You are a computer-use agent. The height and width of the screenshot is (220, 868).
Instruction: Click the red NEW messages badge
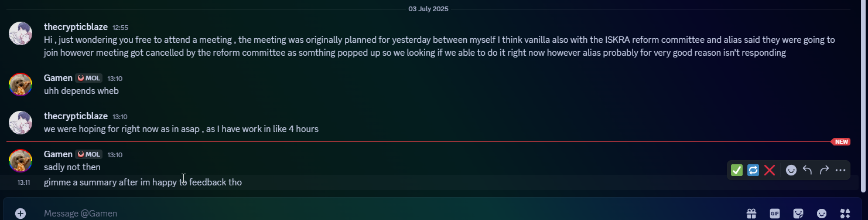point(841,141)
